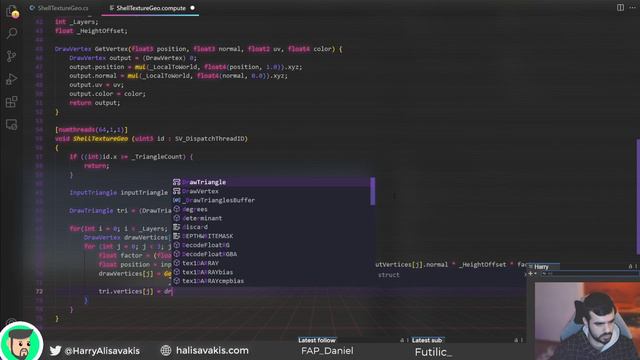Viewport: 640px width, 360px height.
Task: Click the function icon beside degrees suggestion
Action: [176, 209]
